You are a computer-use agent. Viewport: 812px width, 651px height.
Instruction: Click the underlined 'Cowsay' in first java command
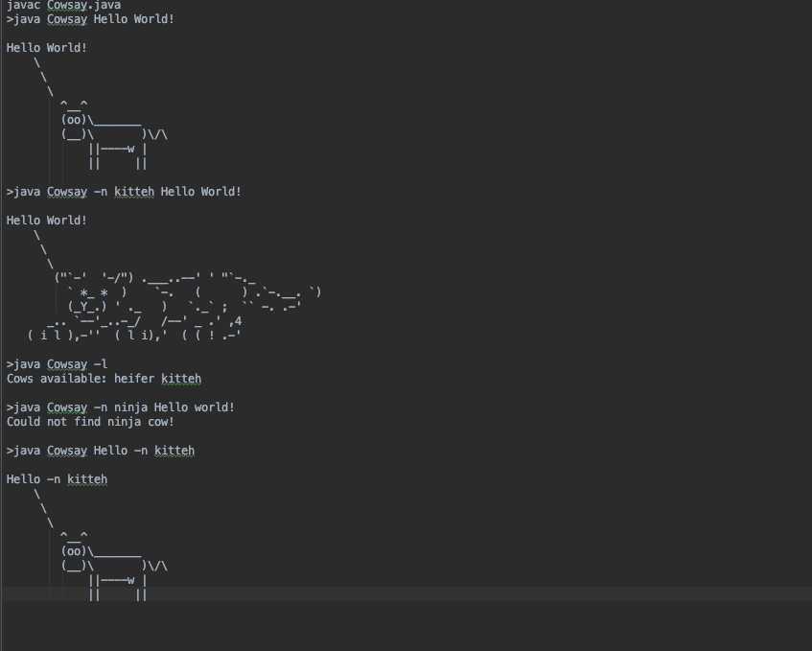click(67, 19)
